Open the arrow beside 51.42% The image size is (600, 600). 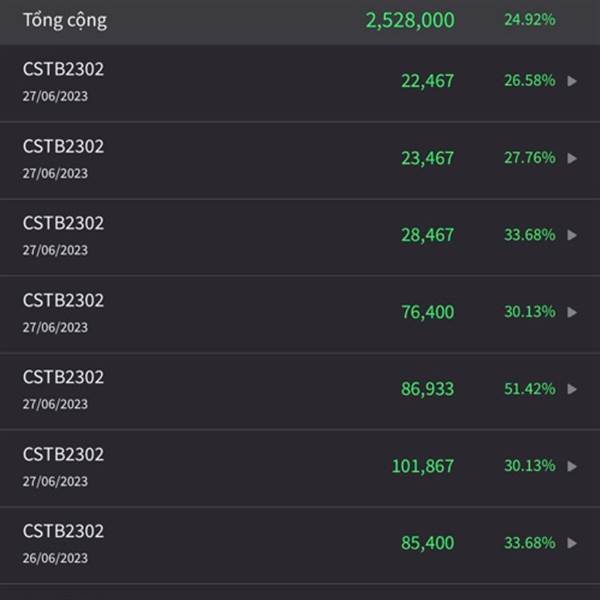point(572,389)
